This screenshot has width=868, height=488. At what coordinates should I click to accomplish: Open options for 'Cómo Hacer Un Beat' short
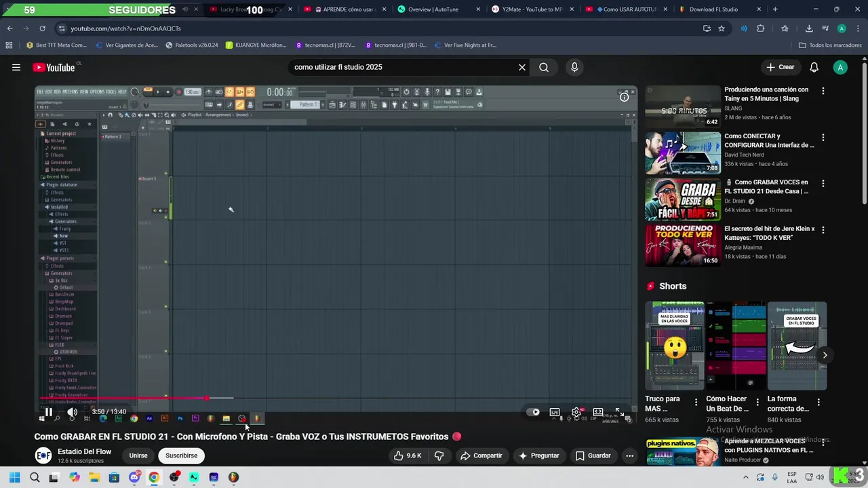[757, 402]
